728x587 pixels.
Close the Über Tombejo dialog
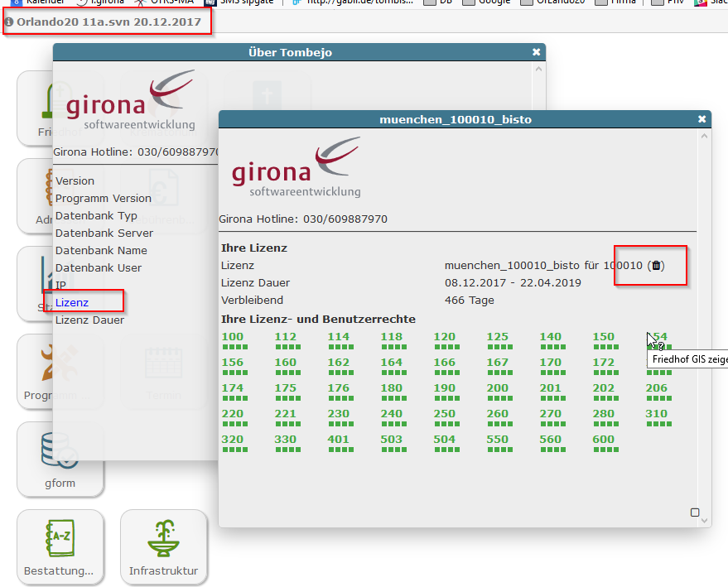click(x=536, y=52)
